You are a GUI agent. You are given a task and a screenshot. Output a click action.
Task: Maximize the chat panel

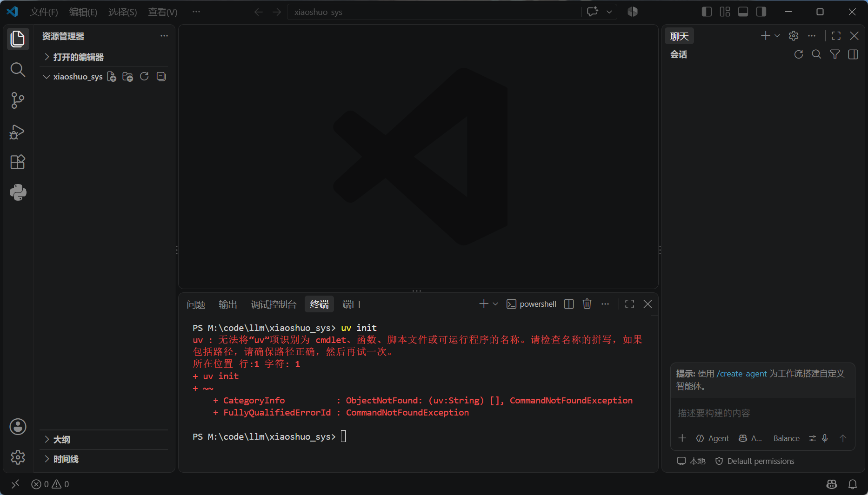tap(836, 36)
